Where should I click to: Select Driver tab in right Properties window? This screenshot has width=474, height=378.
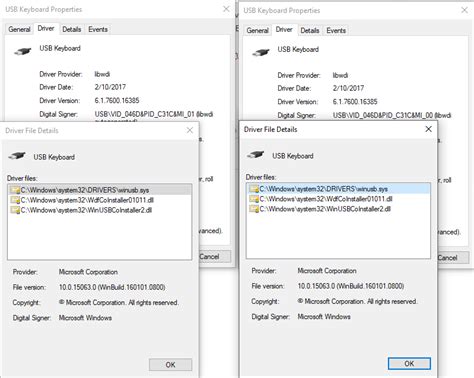point(284,30)
